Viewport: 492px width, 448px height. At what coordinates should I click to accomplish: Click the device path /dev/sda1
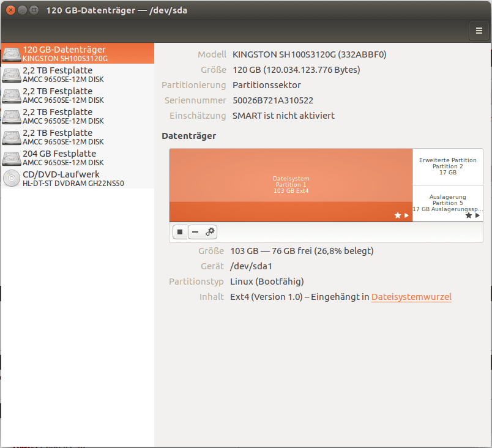[x=251, y=266]
